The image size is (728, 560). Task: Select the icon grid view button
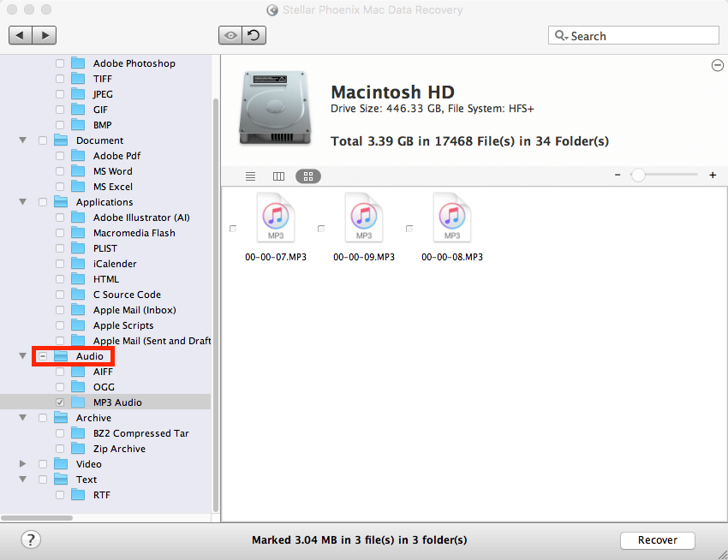tap(308, 176)
